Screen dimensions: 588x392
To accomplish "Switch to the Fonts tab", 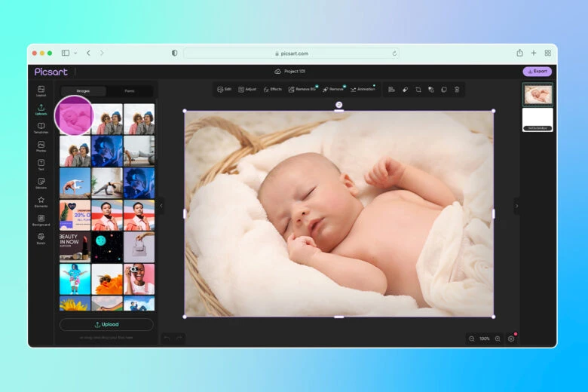I will [130, 90].
